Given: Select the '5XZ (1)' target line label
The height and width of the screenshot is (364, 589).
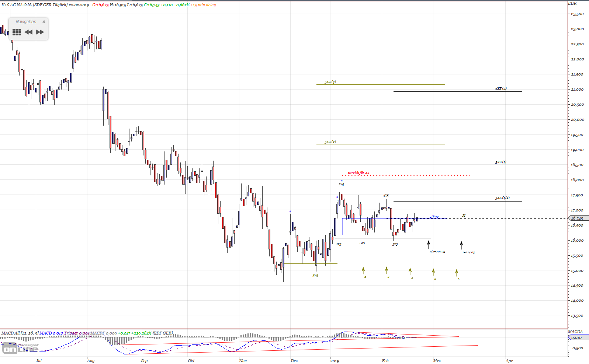Looking at the screenshot, I should [x=500, y=162].
